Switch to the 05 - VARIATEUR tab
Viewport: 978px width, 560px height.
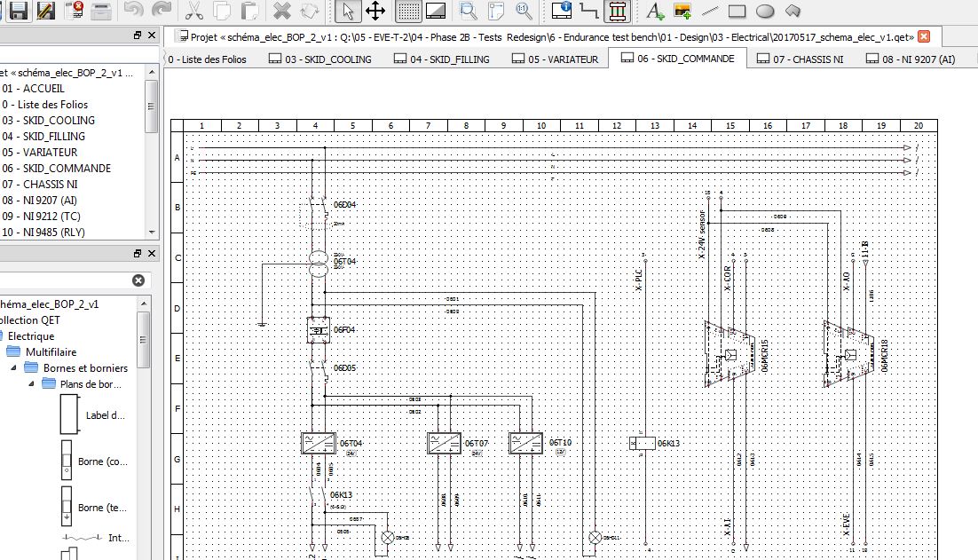click(x=555, y=59)
